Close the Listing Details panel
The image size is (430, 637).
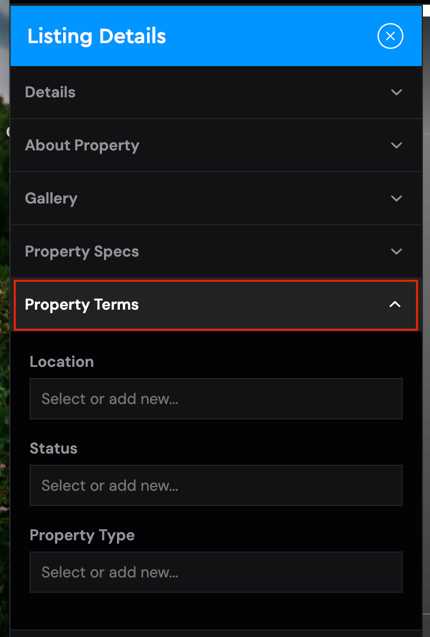tap(390, 36)
